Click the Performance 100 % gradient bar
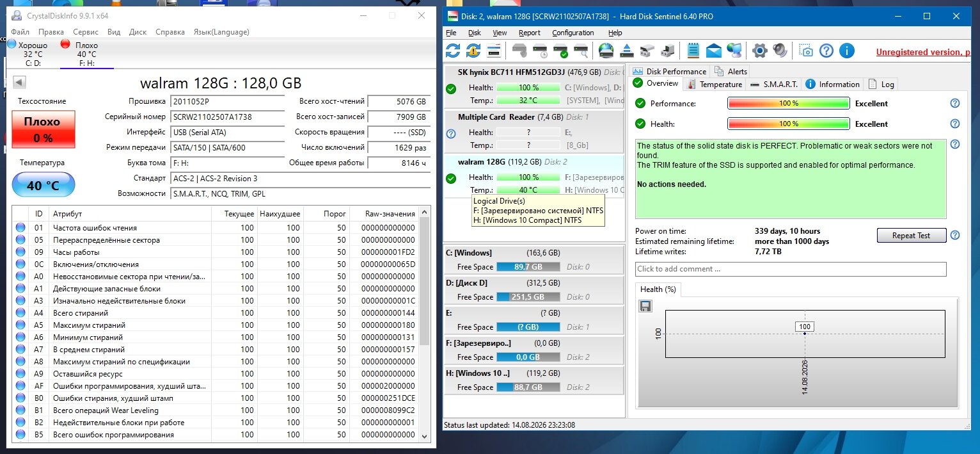980x454 pixels. (788, 103)
